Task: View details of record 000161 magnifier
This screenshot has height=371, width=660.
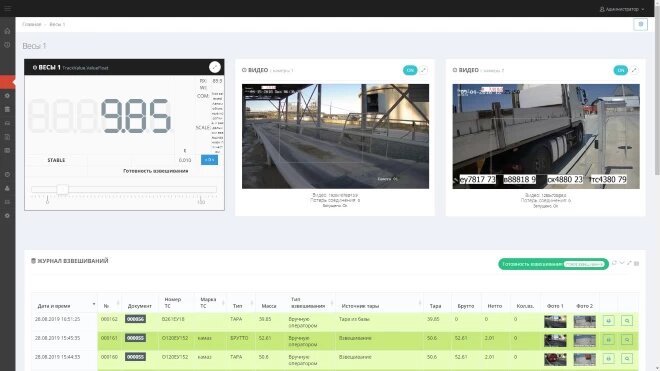Action: coord(627,339)
